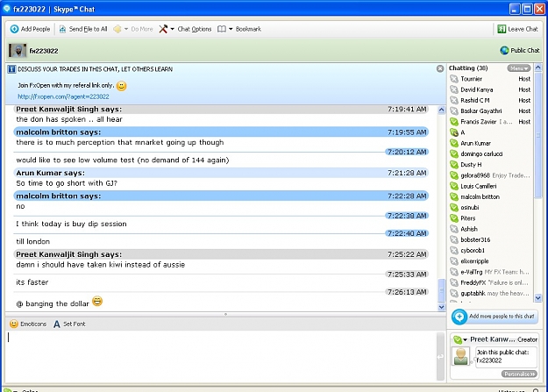Click in the message input box

221,356
